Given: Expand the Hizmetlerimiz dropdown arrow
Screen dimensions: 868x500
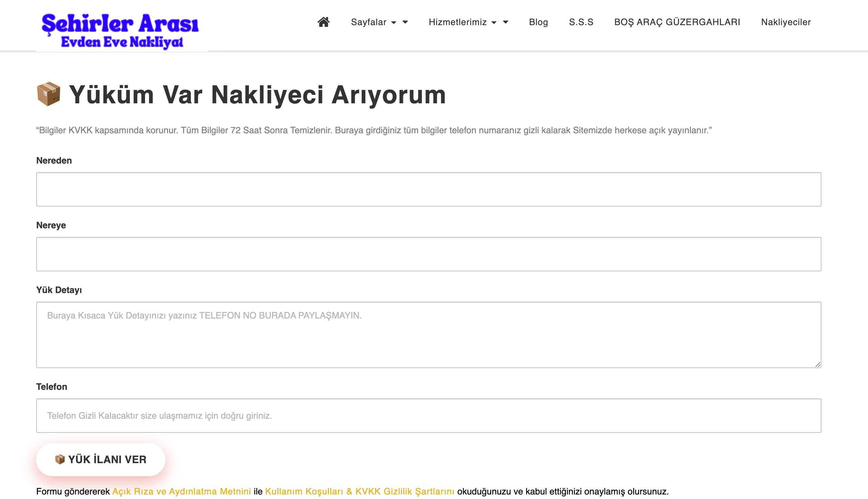Looking at the screenshot, I should tap(494, 23).
